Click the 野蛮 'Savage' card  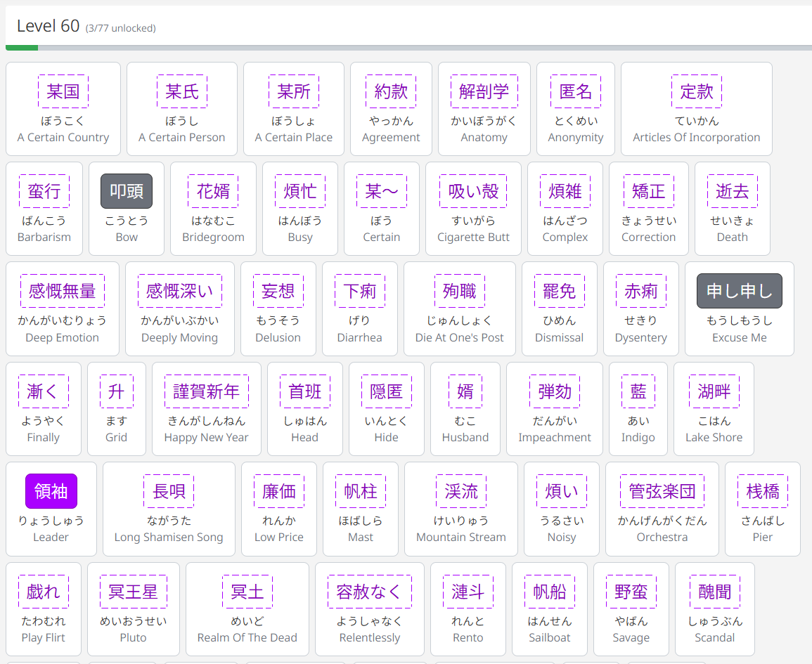(631, 609)
